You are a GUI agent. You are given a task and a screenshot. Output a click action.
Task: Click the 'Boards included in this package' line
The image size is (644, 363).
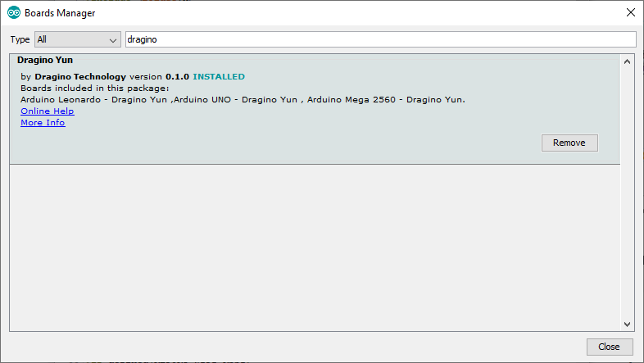(x=95, y=88)
